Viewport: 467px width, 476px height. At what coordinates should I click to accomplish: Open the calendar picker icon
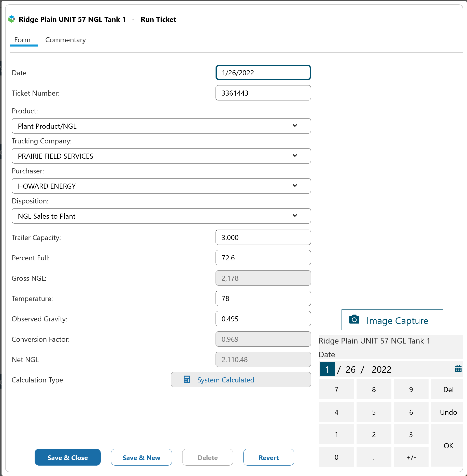pyautogui.click(x=458, y=369)
